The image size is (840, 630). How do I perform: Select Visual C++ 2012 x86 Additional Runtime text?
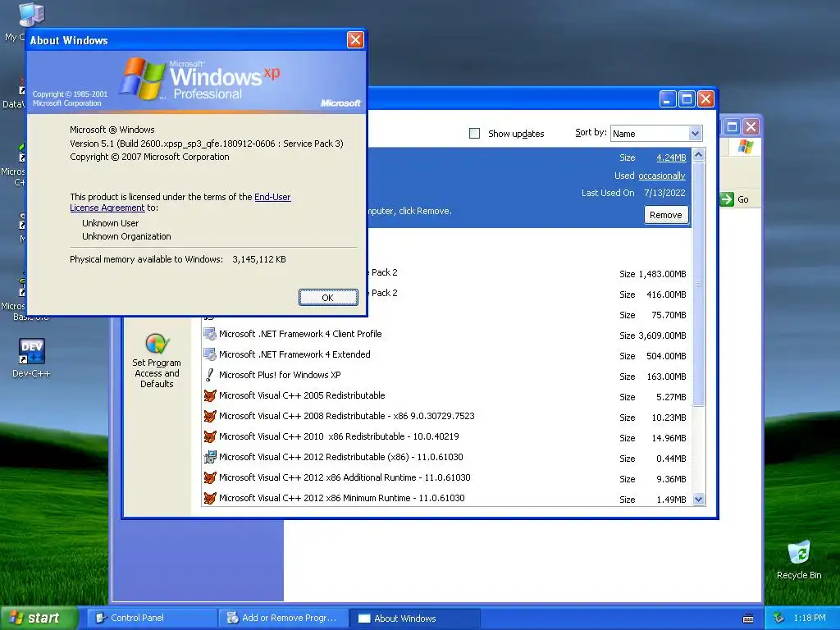pyautogui.click(x=345, y=477)
